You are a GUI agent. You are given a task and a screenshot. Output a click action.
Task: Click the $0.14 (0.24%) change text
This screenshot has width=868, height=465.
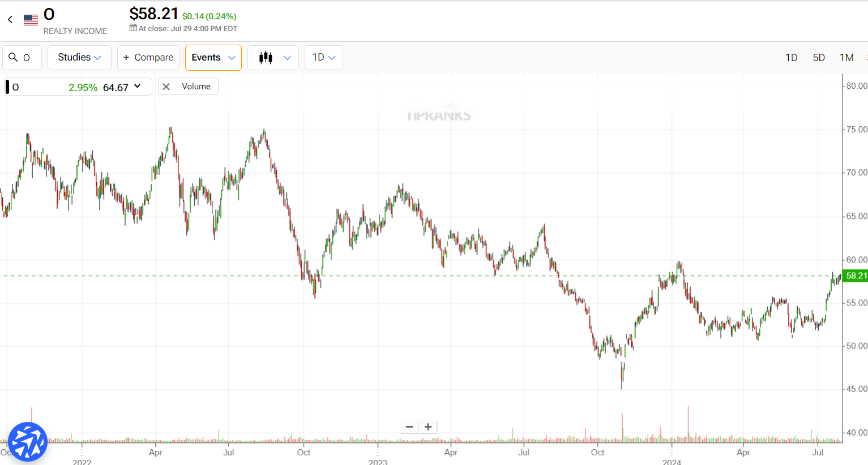(x=209, y=16)
